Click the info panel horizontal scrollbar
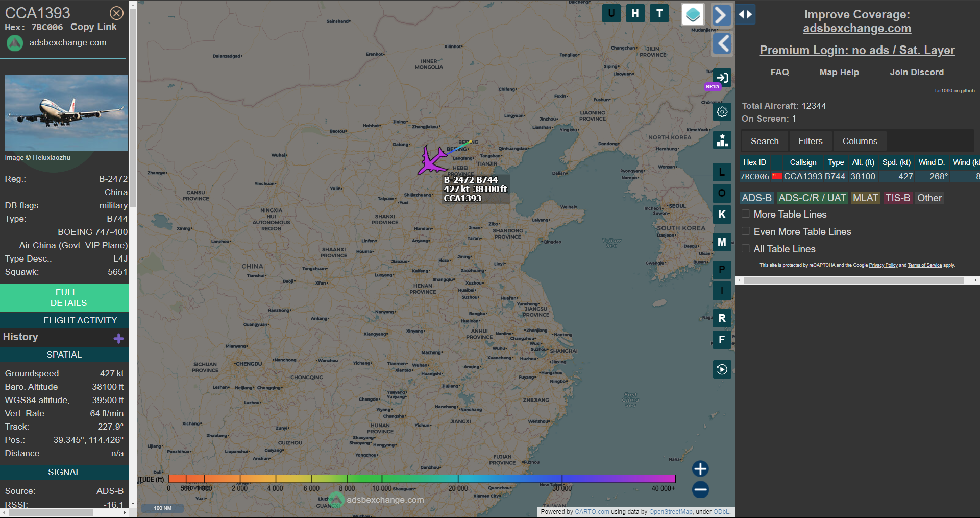The width and height of the screenshot is (980, 518). coord(50,512)
